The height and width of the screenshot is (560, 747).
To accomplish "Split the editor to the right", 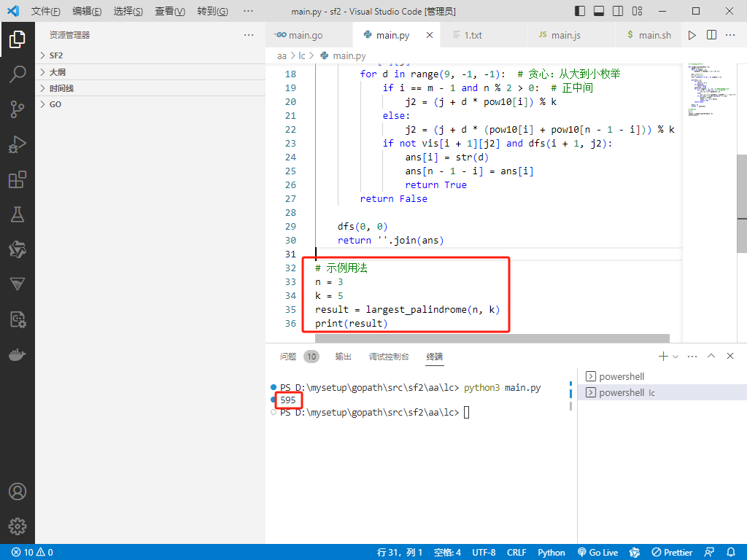I will pos(711,35).
